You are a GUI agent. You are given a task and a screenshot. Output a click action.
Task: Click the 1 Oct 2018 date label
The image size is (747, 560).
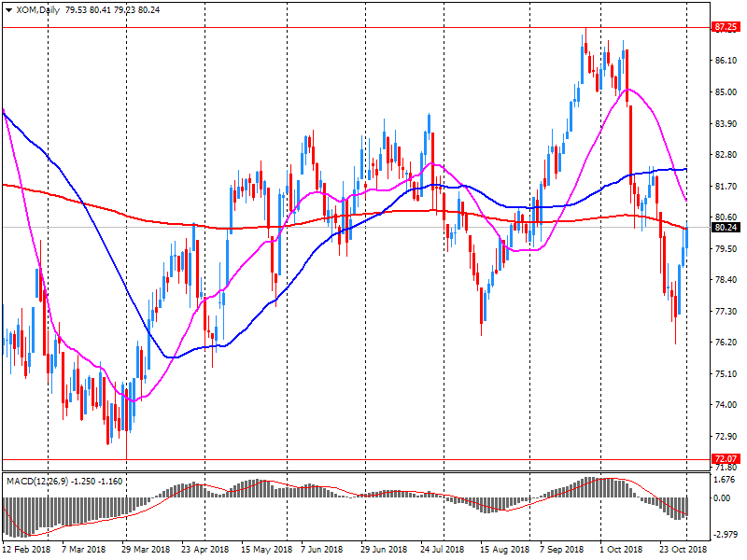[624, 550]
